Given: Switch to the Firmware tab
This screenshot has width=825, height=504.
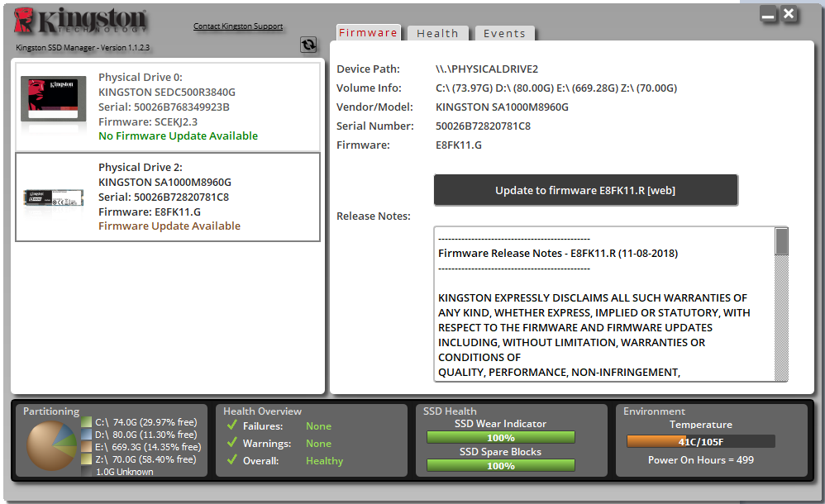Looking at the screenshot, I should (368, 32).
